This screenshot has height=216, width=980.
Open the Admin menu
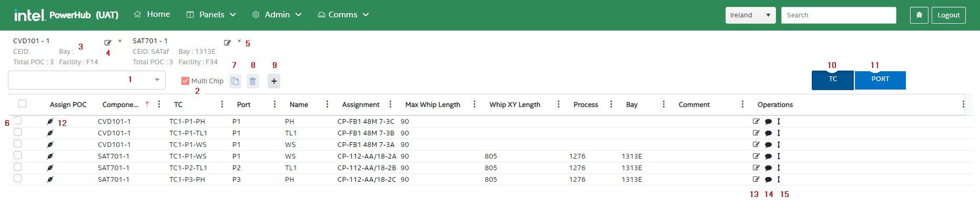[x=277, y=15]
